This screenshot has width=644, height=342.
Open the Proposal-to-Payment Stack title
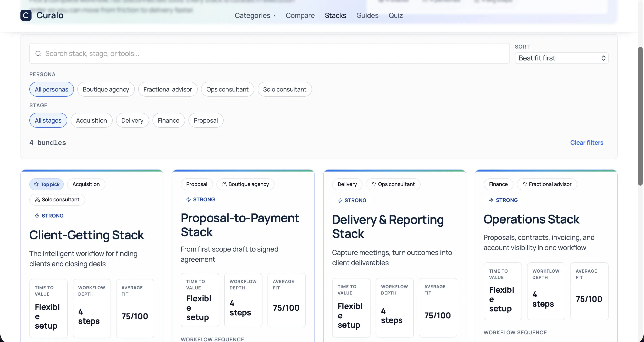(240, 225)
